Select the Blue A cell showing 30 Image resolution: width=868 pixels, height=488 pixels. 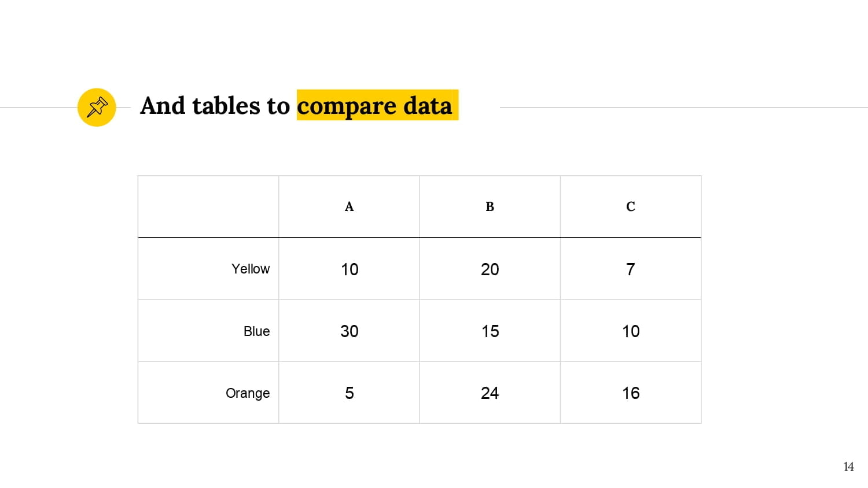[x=349, y=331]
